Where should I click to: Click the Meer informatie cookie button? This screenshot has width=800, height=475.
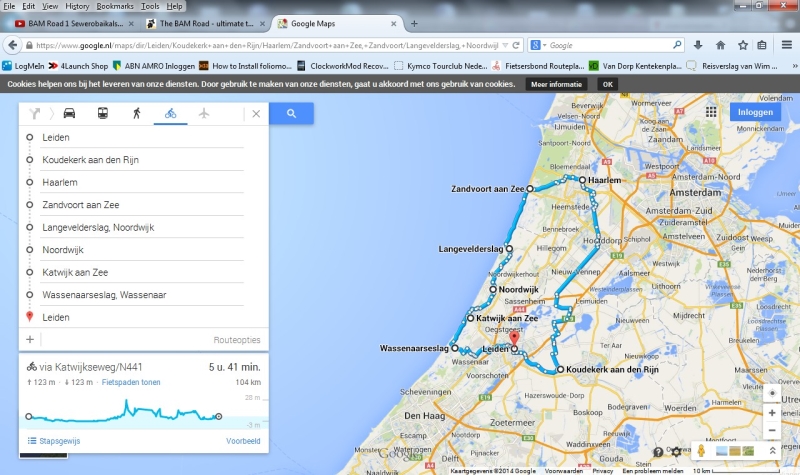pos(556,85)
